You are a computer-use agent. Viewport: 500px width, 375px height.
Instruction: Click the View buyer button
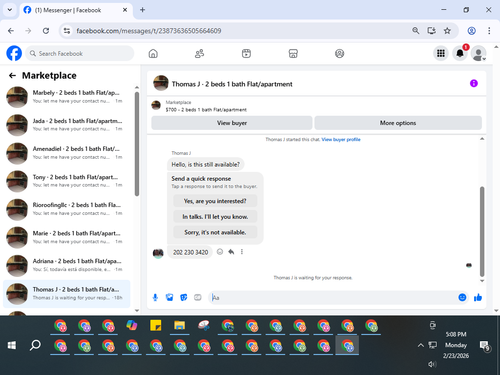232,123
